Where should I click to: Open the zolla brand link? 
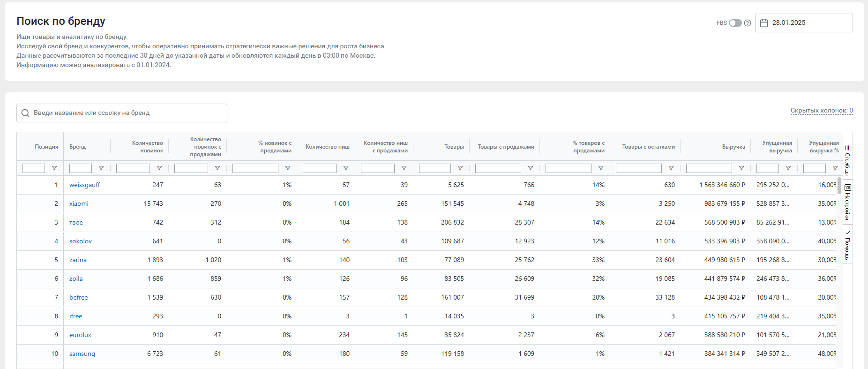(x=76, y=279)
